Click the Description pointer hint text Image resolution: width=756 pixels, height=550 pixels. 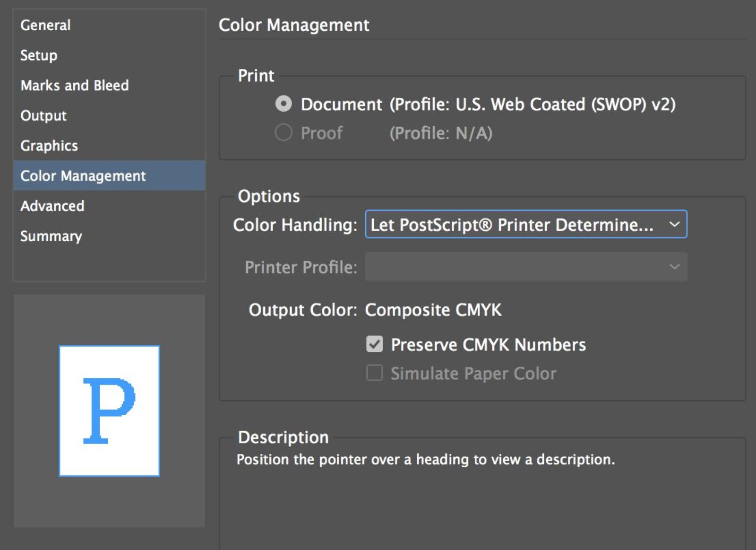426,460
